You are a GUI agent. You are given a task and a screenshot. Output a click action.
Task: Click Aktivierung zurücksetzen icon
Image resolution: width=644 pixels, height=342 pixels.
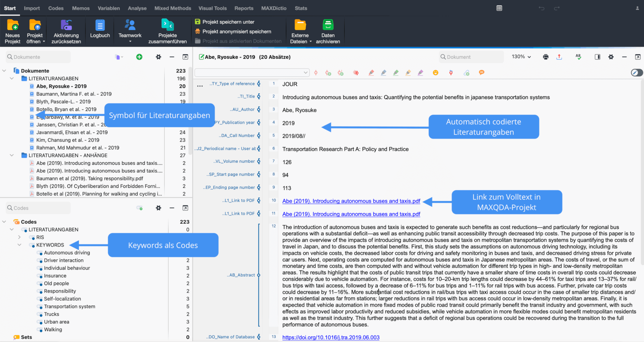pyautogui.click(x=66, y=25)
